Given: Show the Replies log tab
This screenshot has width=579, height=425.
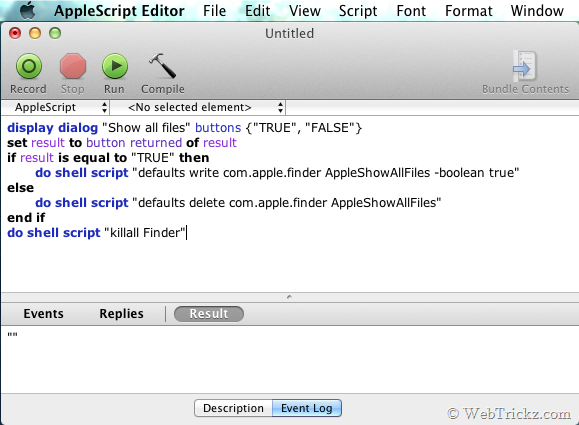Looking at the screenshot, I should pyautogui.click(x=121, y=313).
